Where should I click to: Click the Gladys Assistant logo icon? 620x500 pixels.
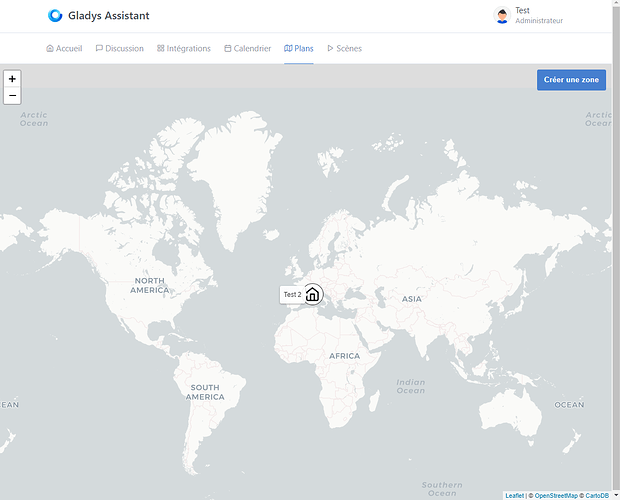(55, 16)
